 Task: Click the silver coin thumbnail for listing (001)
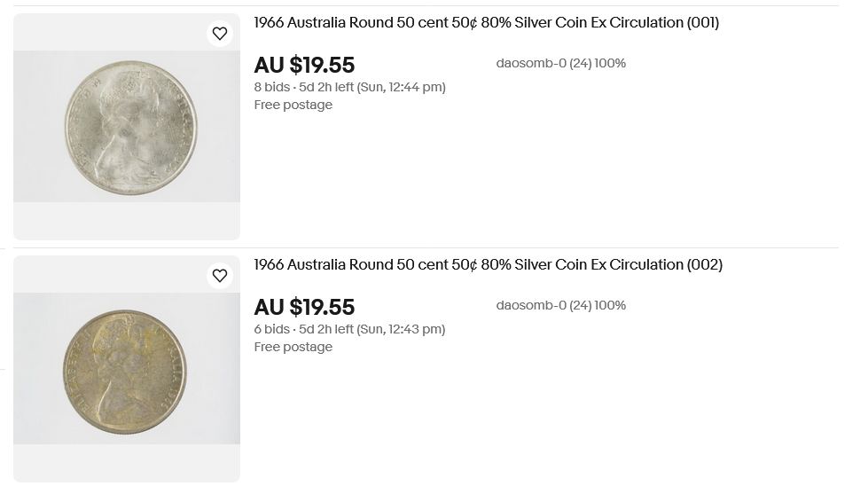pos(130,127)
